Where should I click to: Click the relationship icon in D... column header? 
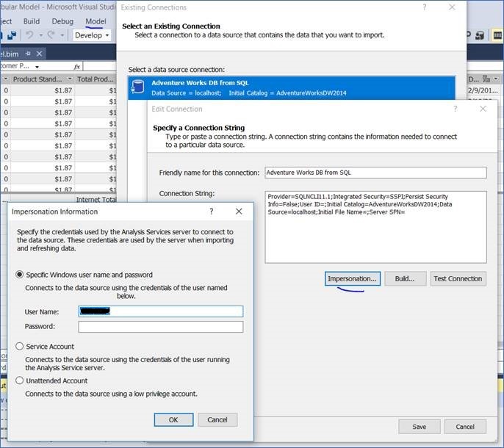coord(486,79)
